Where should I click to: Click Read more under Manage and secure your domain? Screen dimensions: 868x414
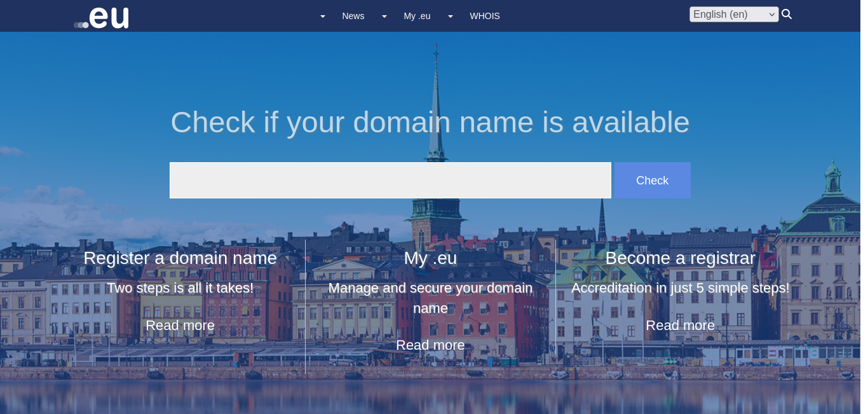click(430, 345)
